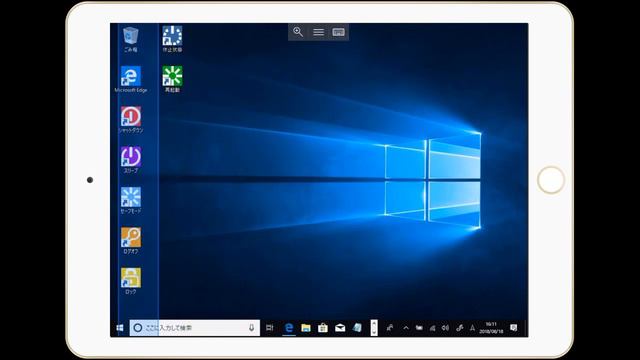Open the Windows Start menu
Viewport: 640px width, 360px height.
point(120,328)
